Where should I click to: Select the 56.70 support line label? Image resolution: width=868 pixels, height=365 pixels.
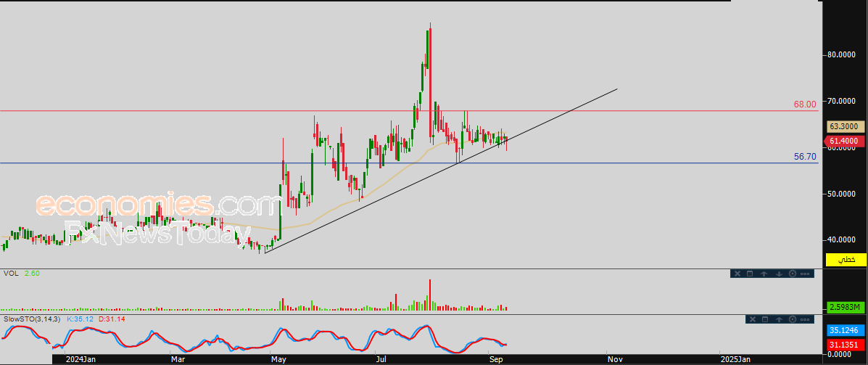click(805, 157)
